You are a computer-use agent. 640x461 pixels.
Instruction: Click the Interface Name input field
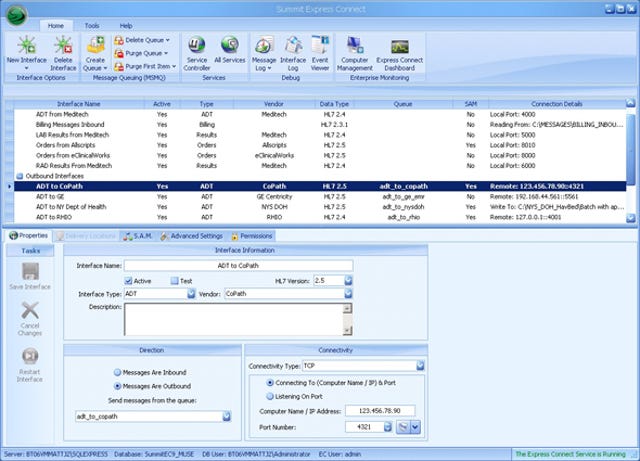click(x=238, y=266)
